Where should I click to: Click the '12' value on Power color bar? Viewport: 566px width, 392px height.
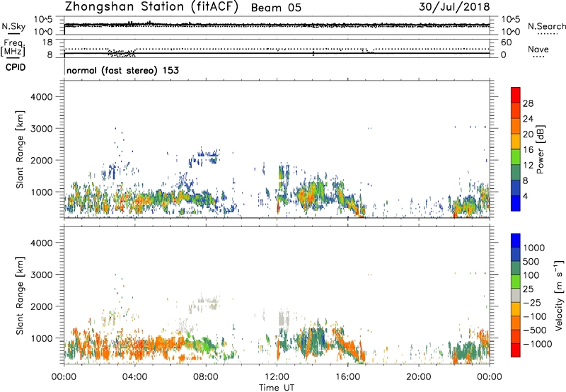tap(528, 166)
